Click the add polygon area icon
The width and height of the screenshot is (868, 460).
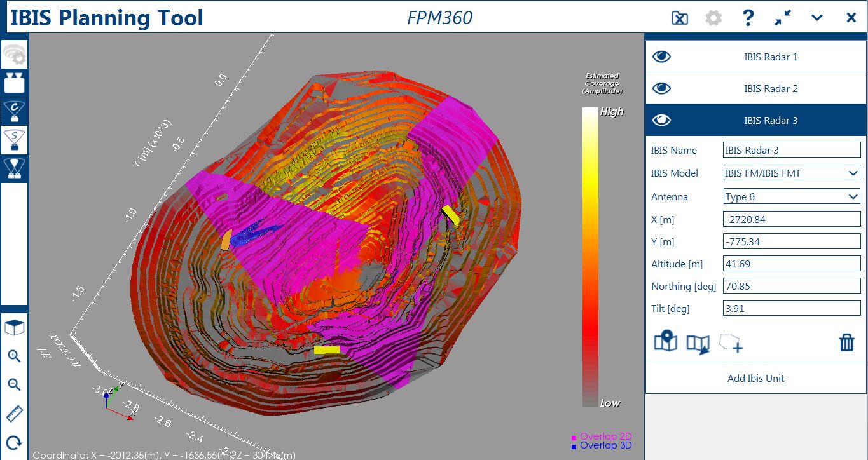point(731,343)
